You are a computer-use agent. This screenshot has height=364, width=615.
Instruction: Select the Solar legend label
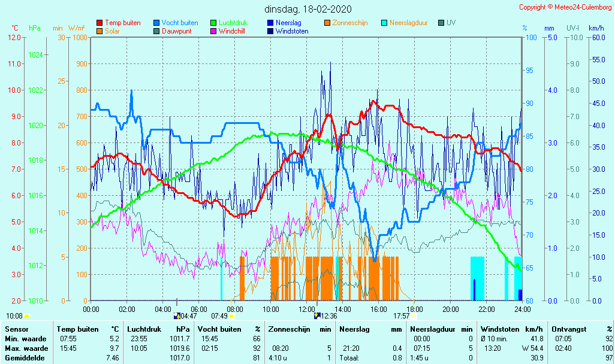pos(112,31)
